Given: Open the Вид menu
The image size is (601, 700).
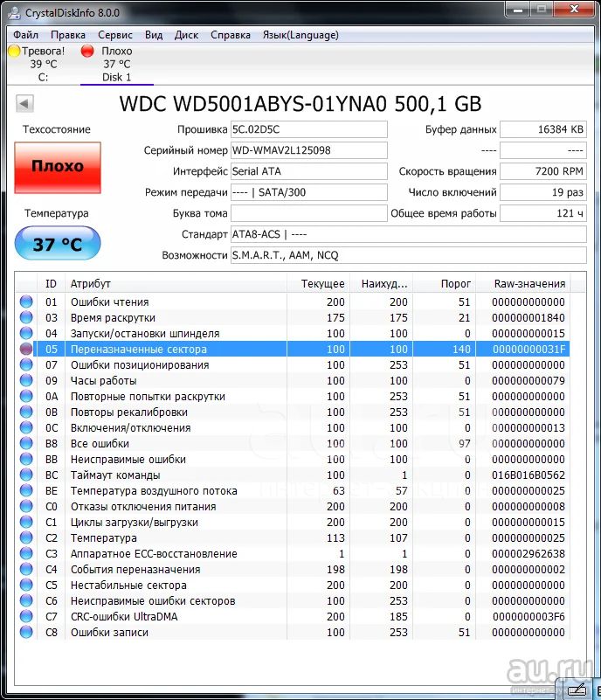Looking at the screenshot, I should [x=154, y=35].
